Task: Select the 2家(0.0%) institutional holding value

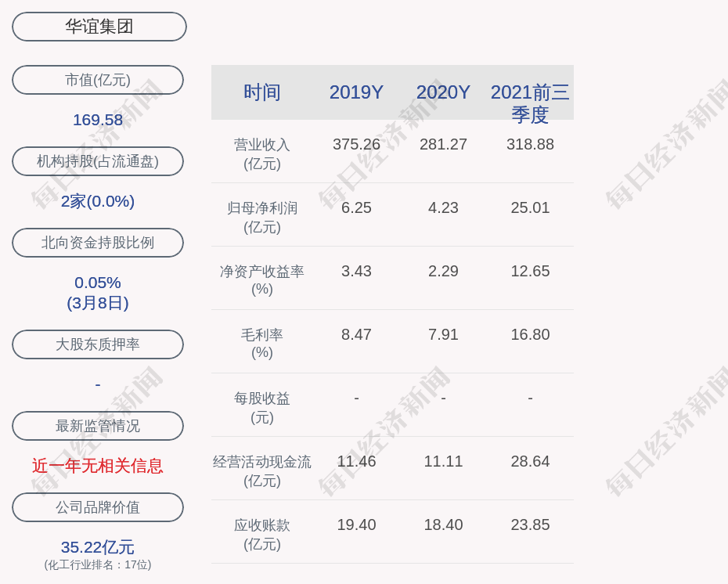Action: 98,201
